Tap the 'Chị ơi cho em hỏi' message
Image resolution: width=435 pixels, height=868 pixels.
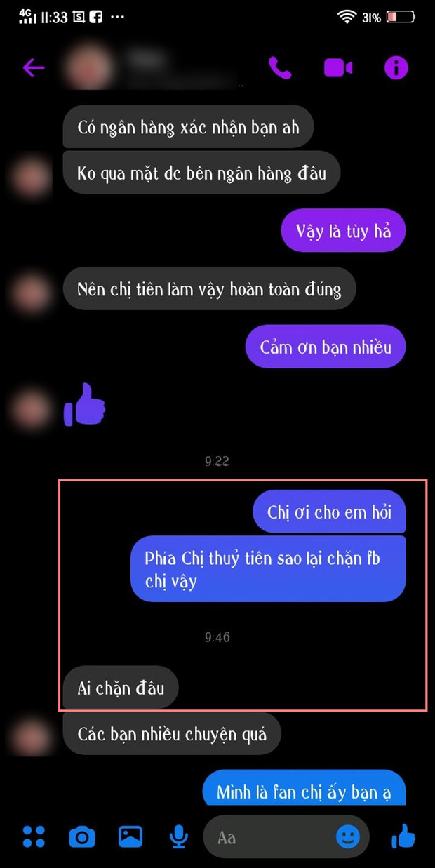coord(329,511)
